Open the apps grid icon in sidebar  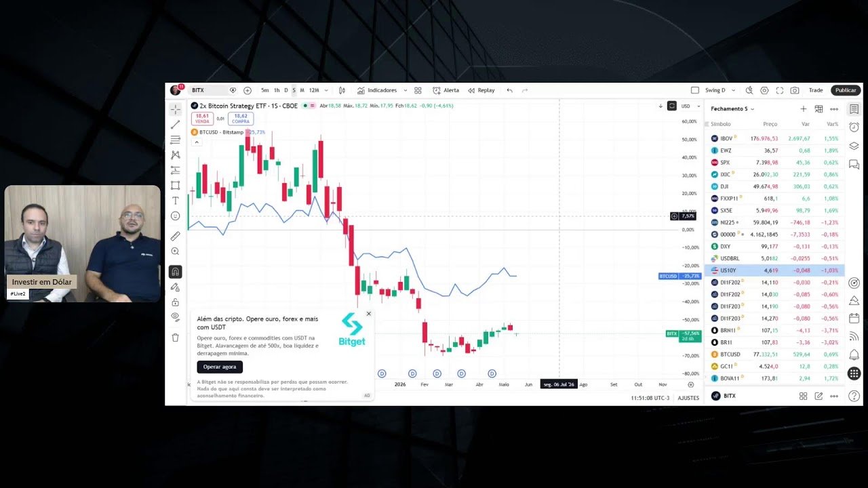[854, 373]
